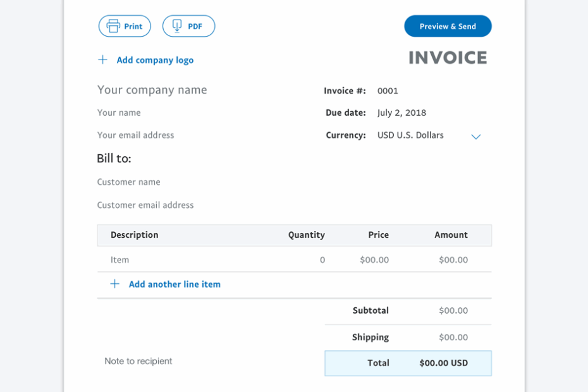
Task: Click the Print button
Action: (x=125, y=26)
